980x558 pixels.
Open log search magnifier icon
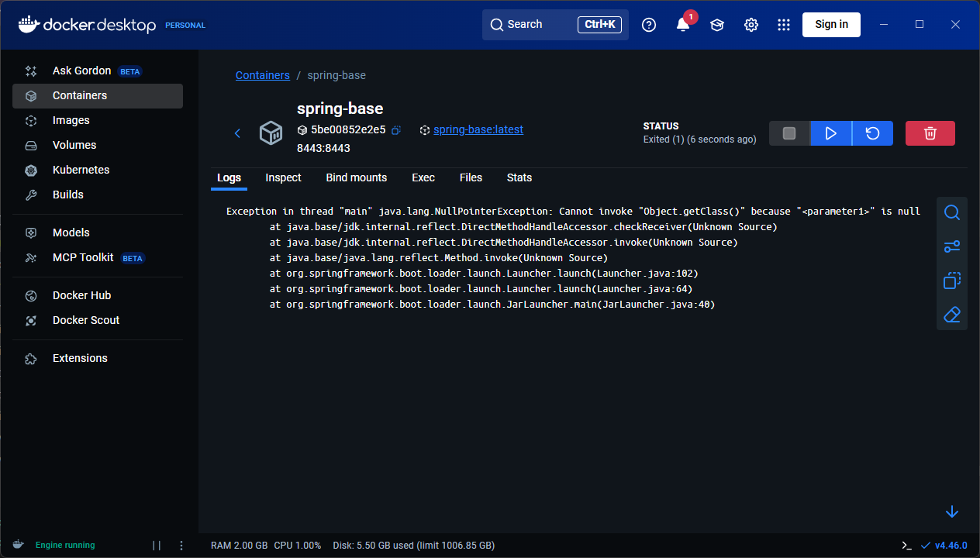[x=952, y=212]
